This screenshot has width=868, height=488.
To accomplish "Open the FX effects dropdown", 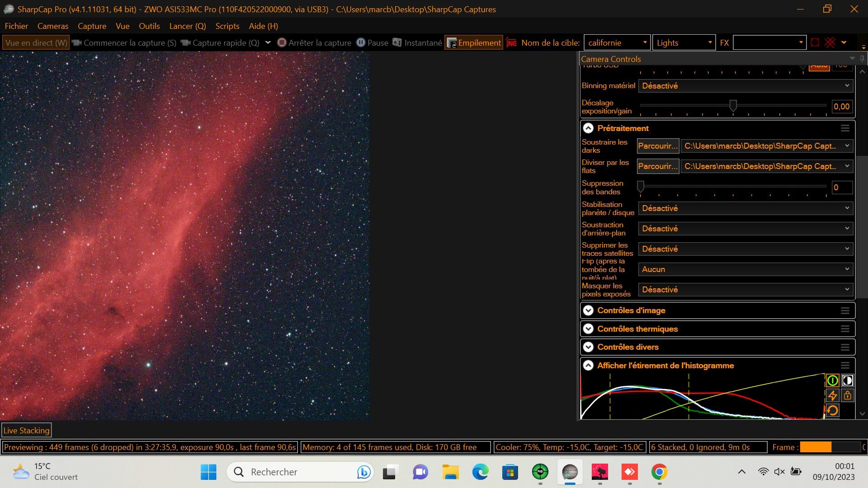I will [x=769, y=43].
